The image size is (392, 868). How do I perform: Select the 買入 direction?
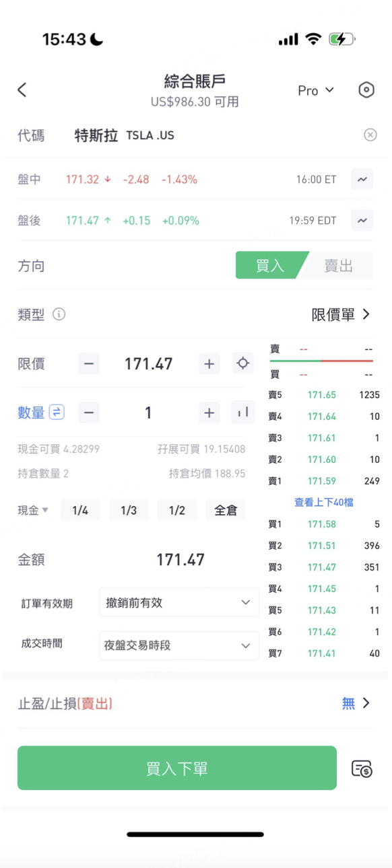click(271, 265)
